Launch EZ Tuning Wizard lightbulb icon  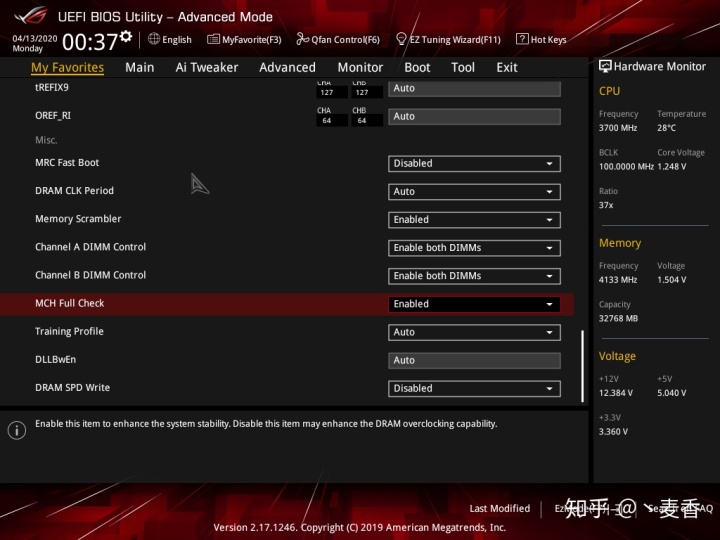[401, 39]
